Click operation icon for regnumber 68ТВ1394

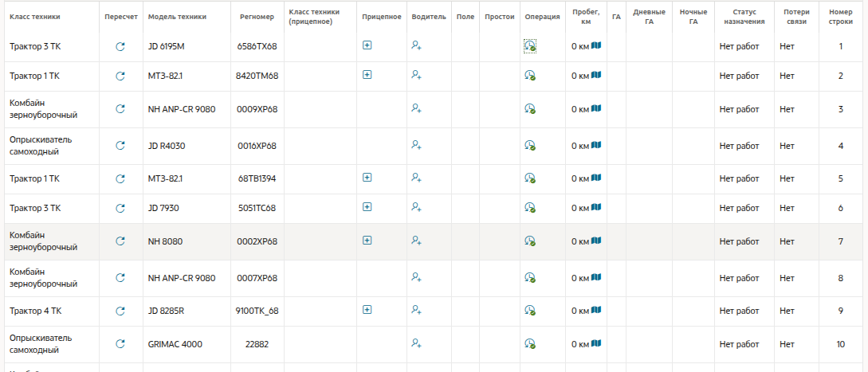(530, 178)
